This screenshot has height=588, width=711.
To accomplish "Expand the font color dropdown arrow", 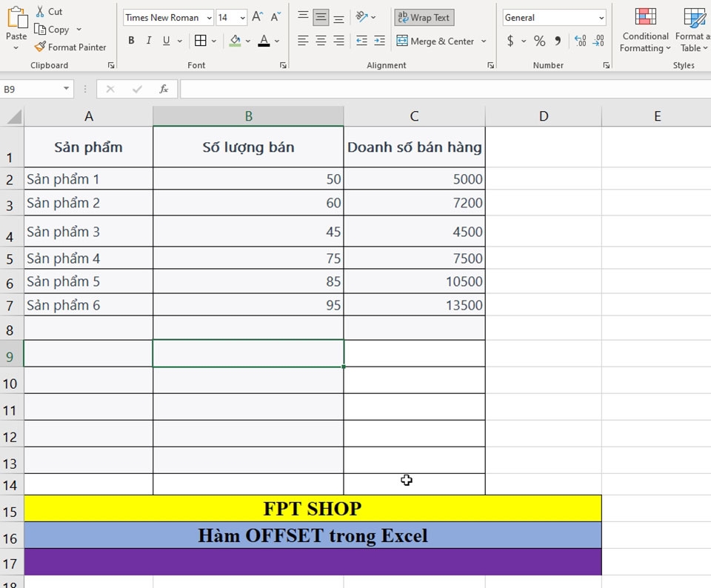I will 277,41.
